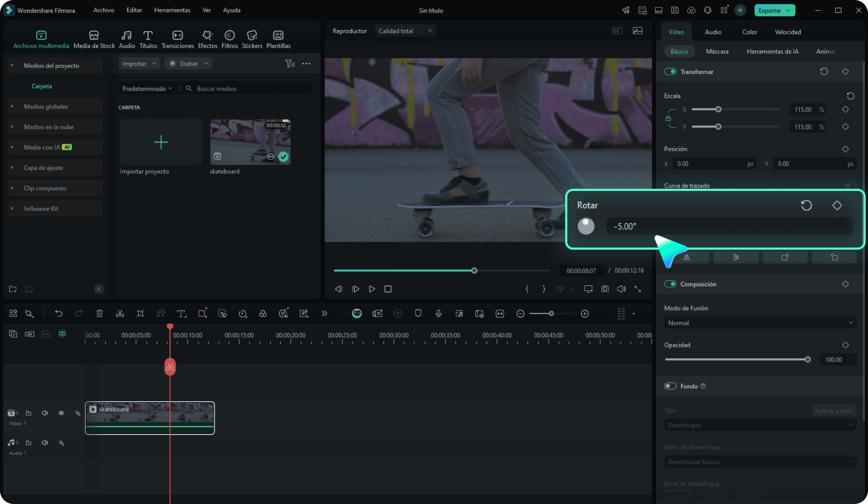Switch to the Velocidad tab
This screenshot has width=868, height=504.
coord(788,32)
